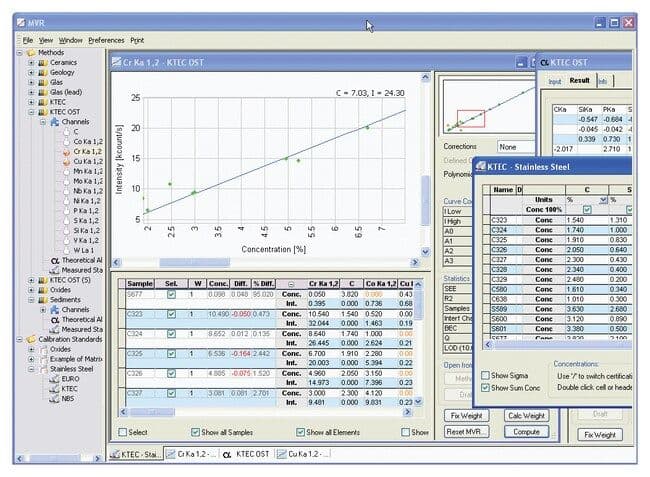
Task: Expand the KTEC OST (5) node
Action: pos(32,280)
